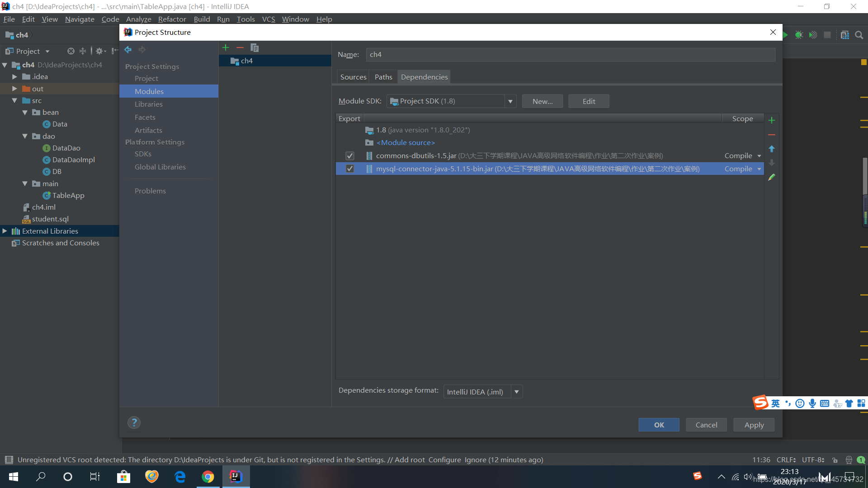This screenshot has height=488, width=868.
Task: Open Chrome from taskbar
Action: tap(208, 477)
